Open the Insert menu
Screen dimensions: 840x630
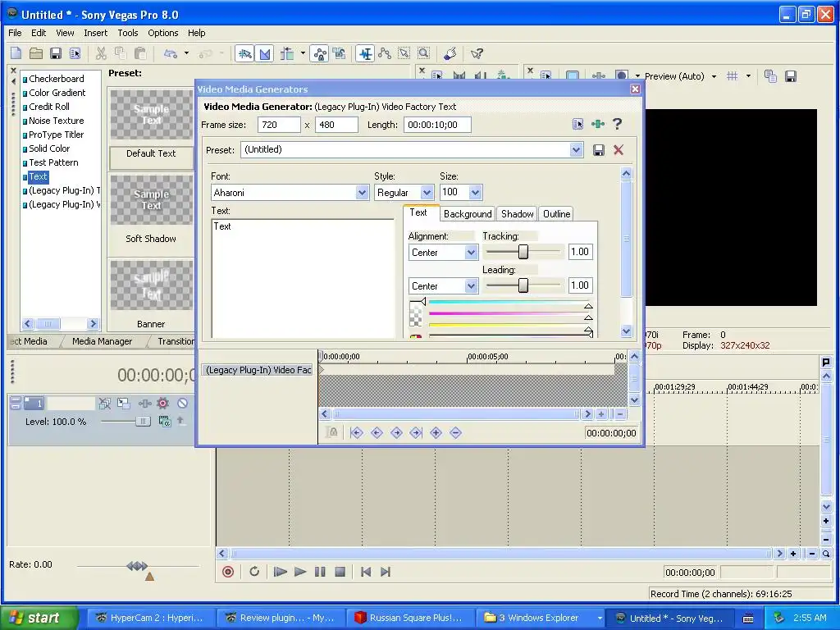(95, 33)
